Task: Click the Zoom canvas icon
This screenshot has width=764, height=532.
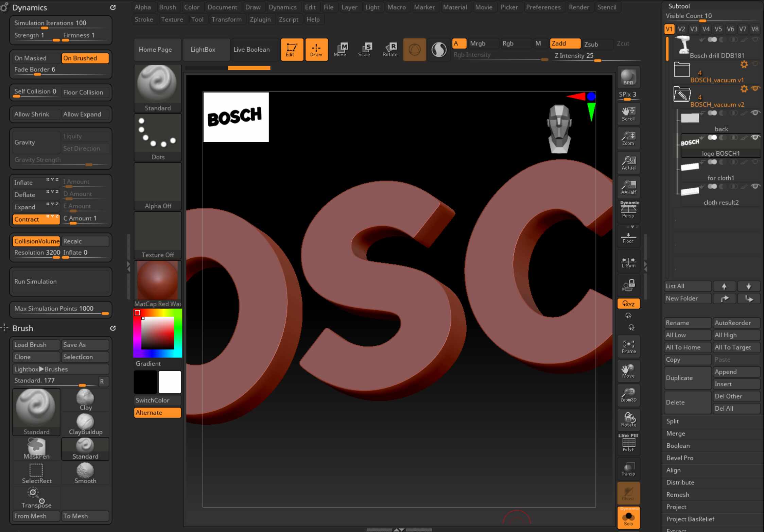Action: tap(628, 138)
